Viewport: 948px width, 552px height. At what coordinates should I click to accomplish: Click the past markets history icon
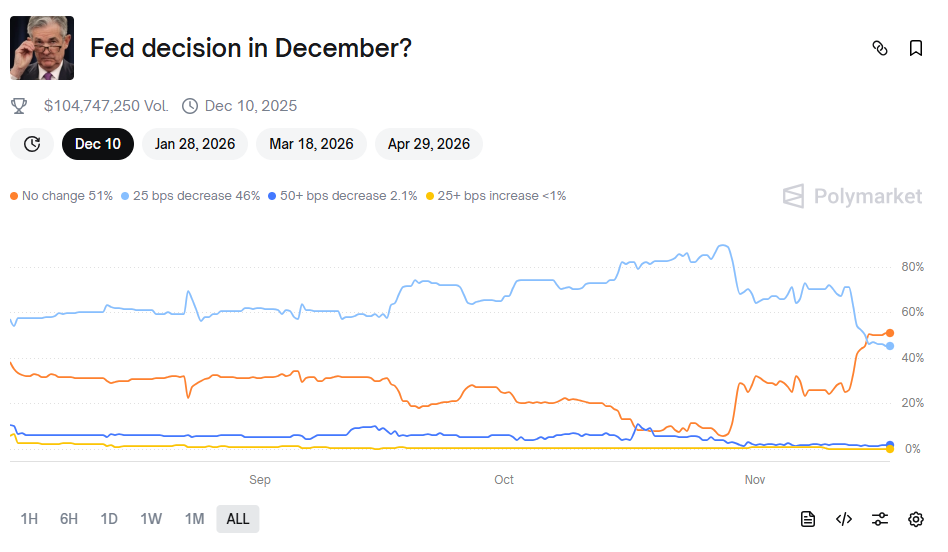click(x=32, y=144)
